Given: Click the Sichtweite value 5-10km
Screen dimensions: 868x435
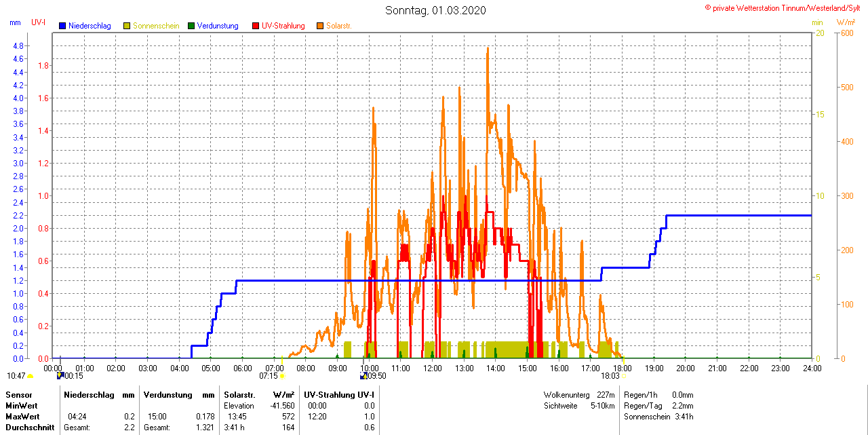Looking at the screenshot, I should (x=602, y=405).
